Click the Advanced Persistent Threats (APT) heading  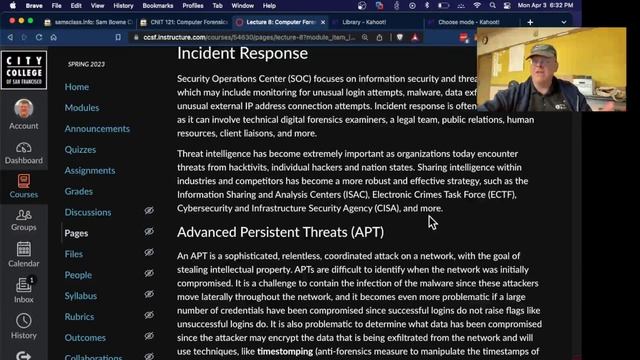pos(280,232)
